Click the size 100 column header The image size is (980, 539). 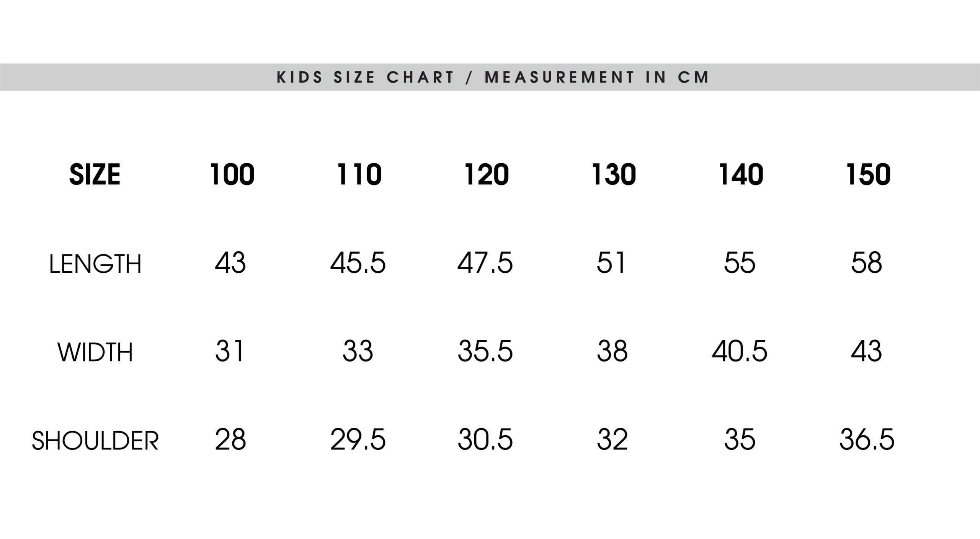click(x=232, y=174)
